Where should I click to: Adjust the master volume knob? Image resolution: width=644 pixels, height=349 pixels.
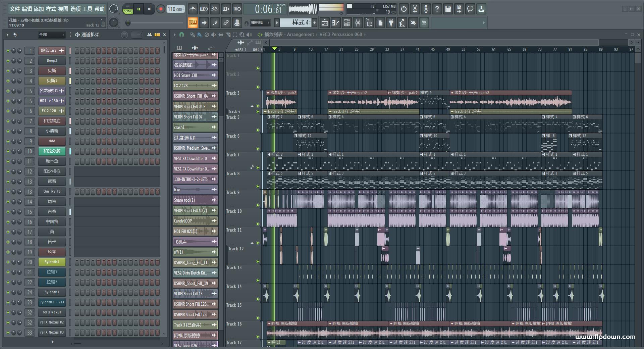coord(114,9)
